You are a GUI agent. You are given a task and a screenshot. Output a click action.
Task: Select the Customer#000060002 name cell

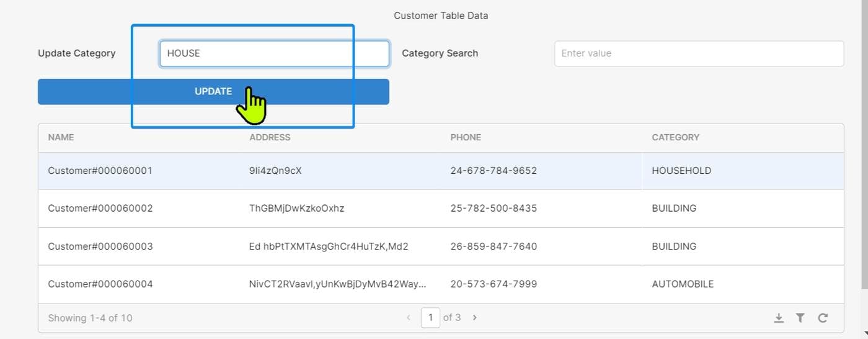(100, 209)
